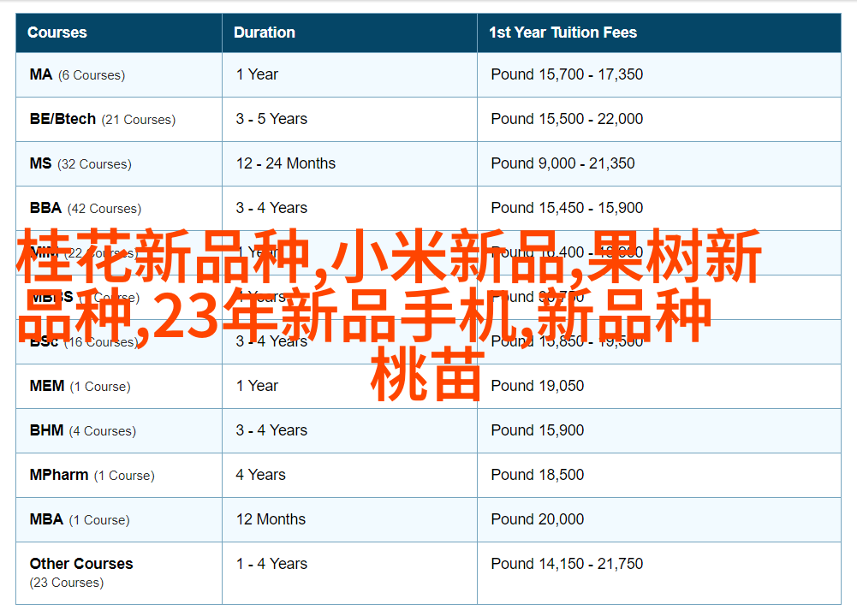The width and height of the screenshot is (857, 616).
Task: Click the "1 - 4 Years" duration
Action: (271, 564)
